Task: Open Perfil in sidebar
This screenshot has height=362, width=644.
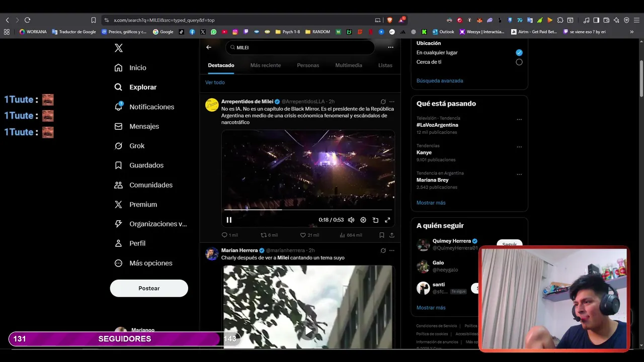Action: (x=130, y=243)
